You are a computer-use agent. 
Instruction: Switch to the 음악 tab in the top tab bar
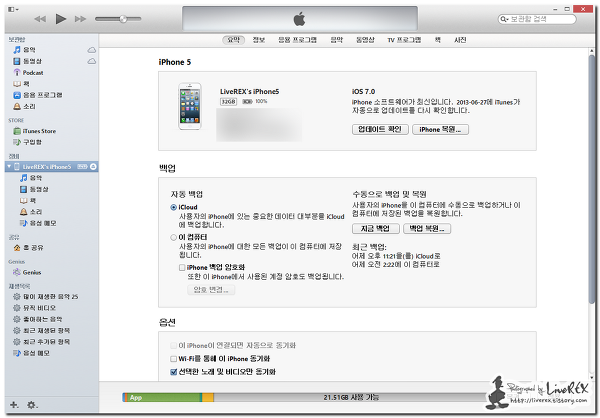(x=337, y=40)
